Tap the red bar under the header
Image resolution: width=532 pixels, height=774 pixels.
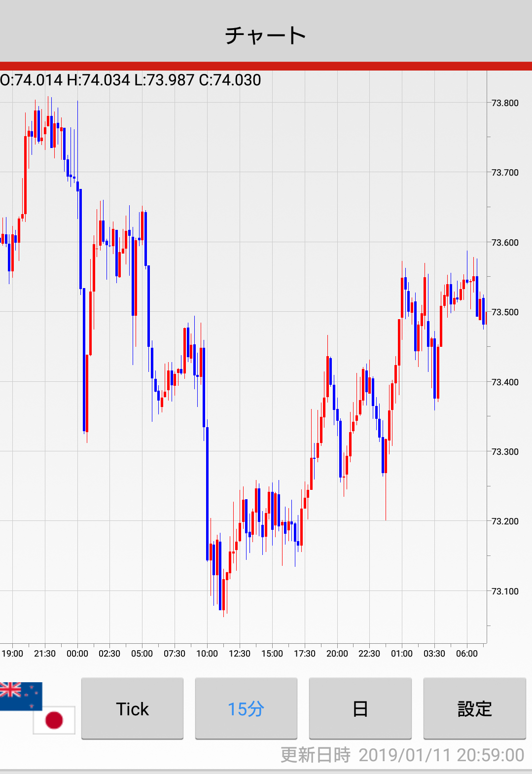(x=266, y=66)
